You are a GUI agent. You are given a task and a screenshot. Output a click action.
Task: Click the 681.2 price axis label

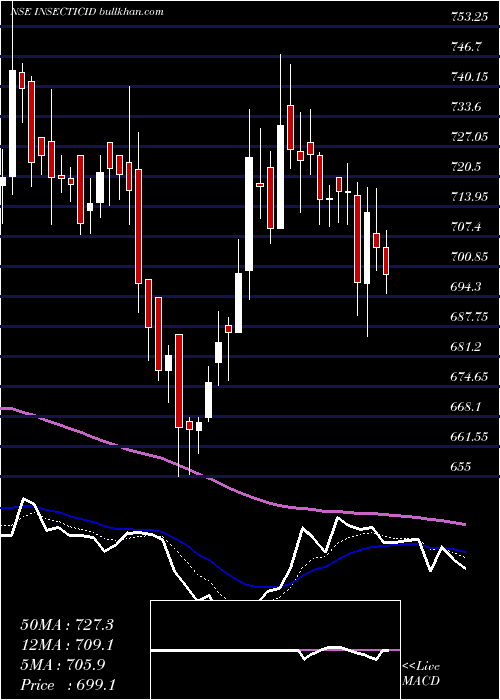(466, 346)
